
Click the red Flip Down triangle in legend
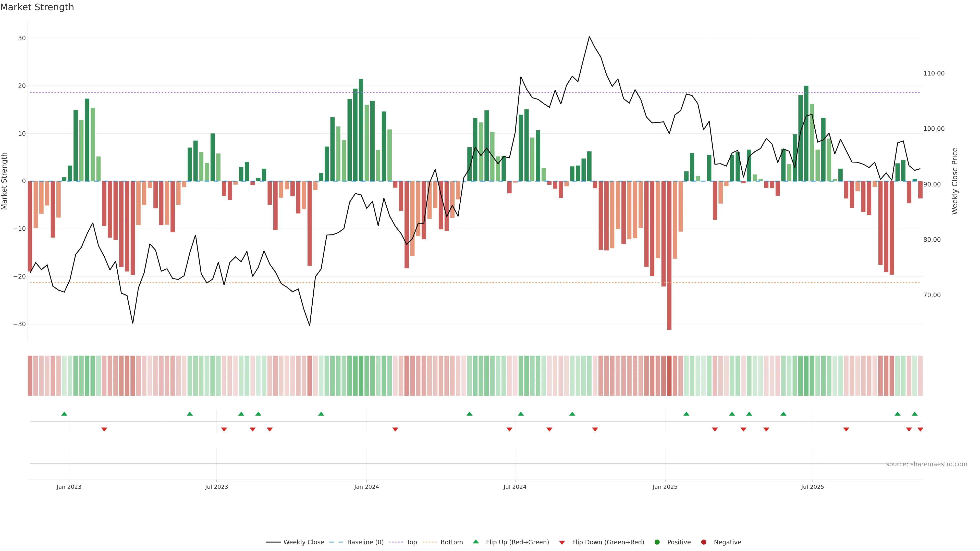coord(562,543)
